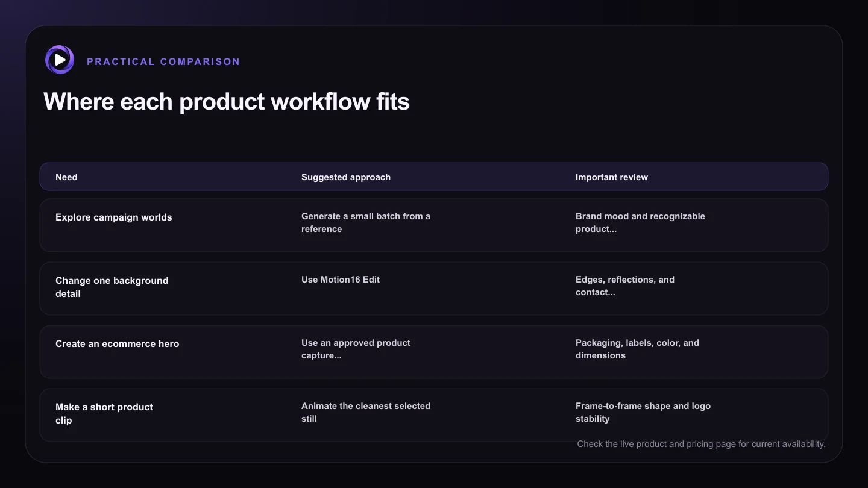
Task: Click the 'Important review' column header
Action: click(612, 177)
